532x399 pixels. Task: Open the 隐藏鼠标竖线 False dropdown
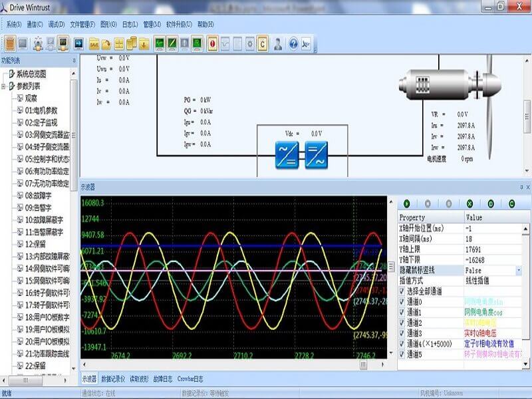pyautogui.click(x=519, y=271)
